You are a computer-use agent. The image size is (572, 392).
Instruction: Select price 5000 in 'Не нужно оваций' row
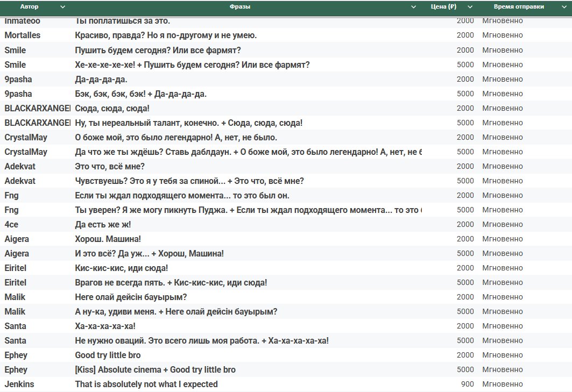point(465,340)
